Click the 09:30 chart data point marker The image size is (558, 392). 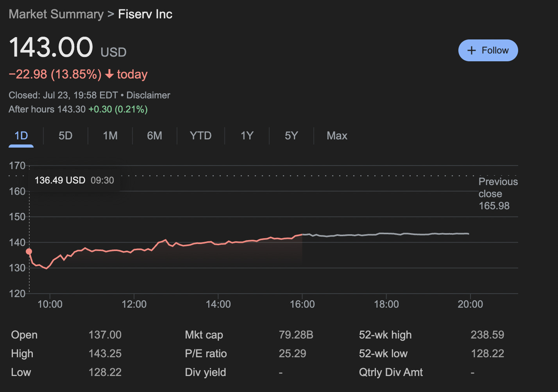pyautogui.click(x=29, y=251)
